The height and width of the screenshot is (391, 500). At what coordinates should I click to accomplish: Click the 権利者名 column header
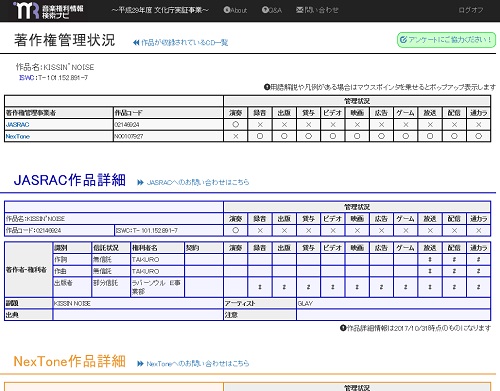click(157, 248)
